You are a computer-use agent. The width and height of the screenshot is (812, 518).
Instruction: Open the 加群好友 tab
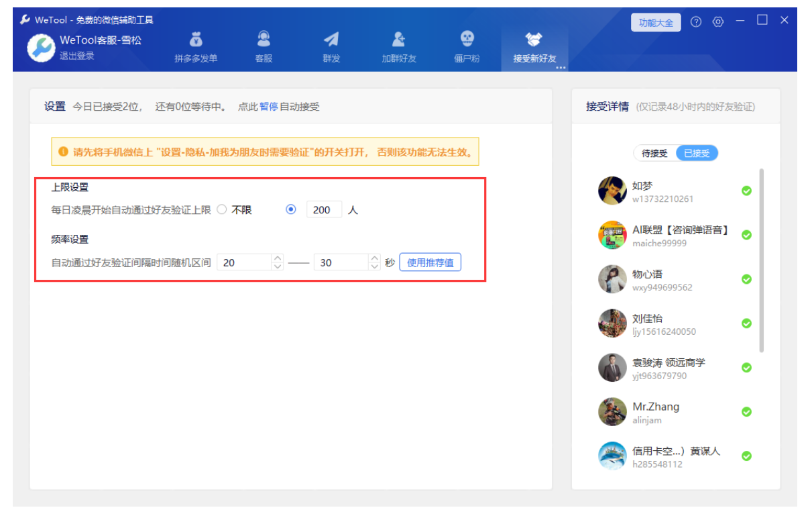click(399, 48)
